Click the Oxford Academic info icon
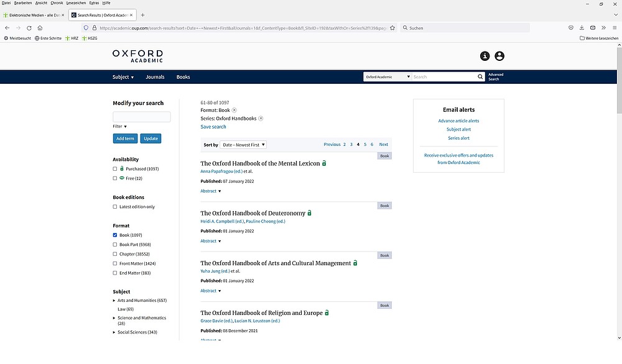The height and width of the screenshot is (364, 622). (485, 56)
